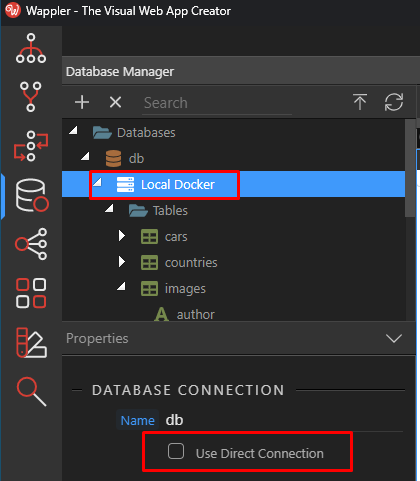420x481 pixels.
Task: Open the theme design panel icon
Action: (x=31, y=342)
